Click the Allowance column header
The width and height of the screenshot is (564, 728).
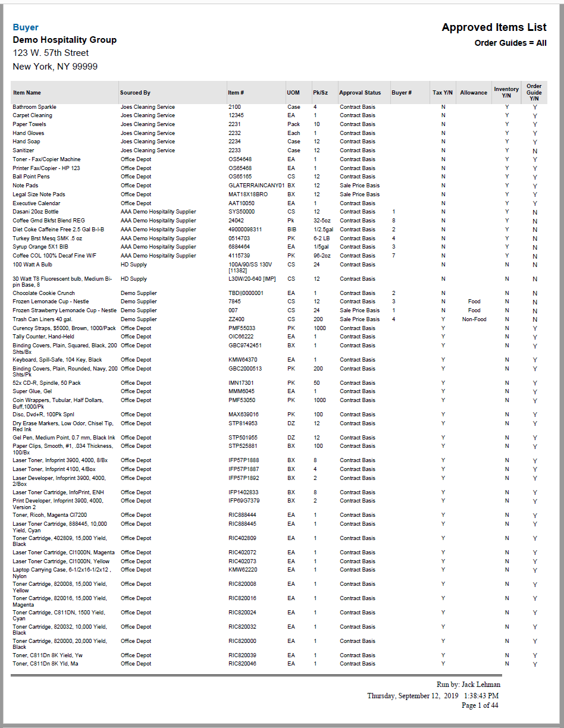[474, 93]
